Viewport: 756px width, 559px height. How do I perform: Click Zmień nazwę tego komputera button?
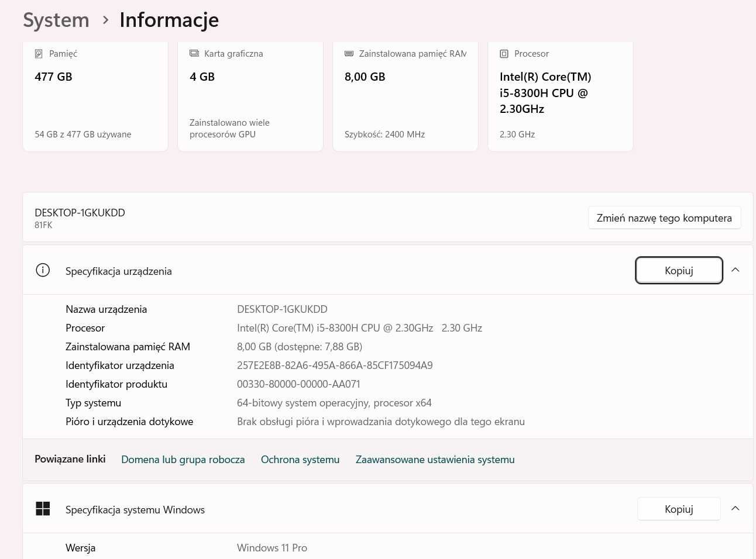pyautogui.click(x=664, y=218)
